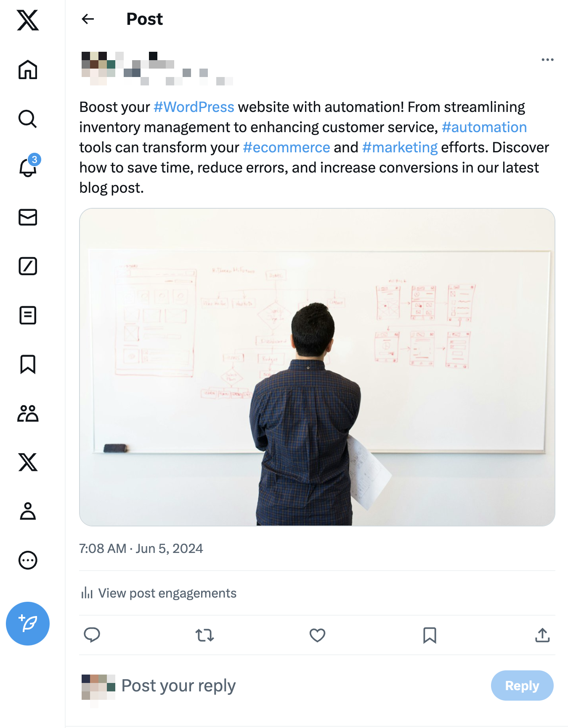Expand the sidebar More menu

(28, 560)
